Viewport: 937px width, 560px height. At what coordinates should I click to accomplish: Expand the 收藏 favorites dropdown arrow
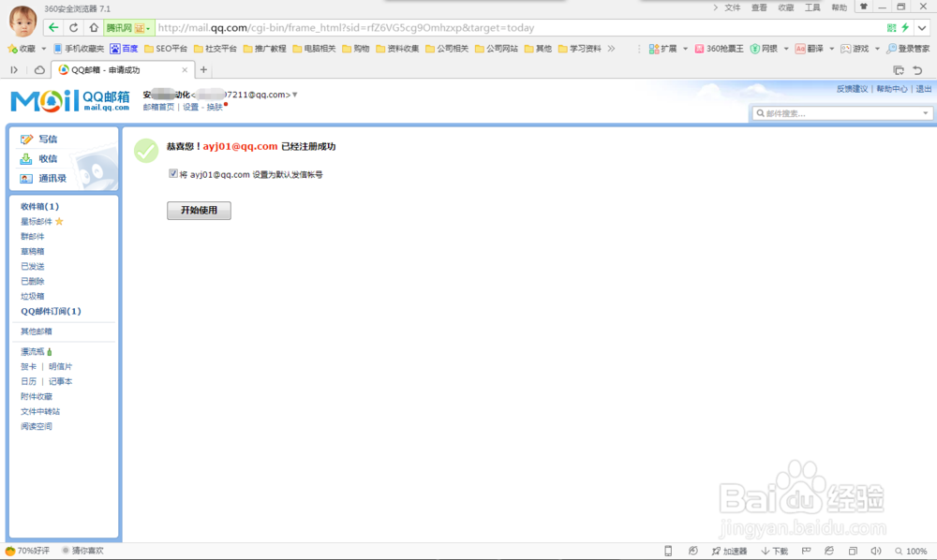tap(44, 49)
